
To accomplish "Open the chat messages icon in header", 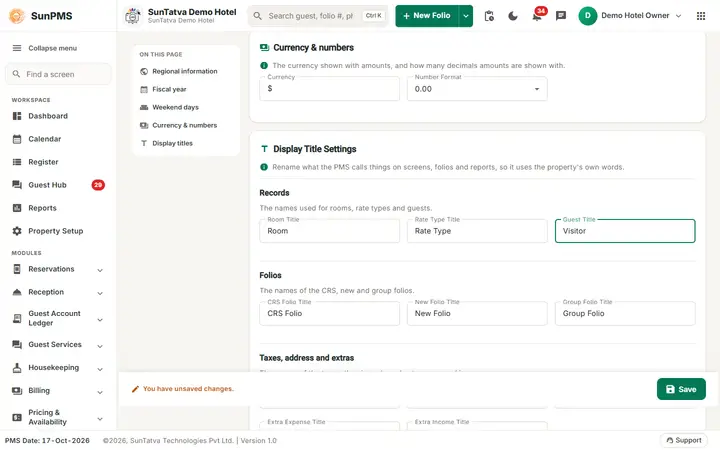I will tap(561, 16).
